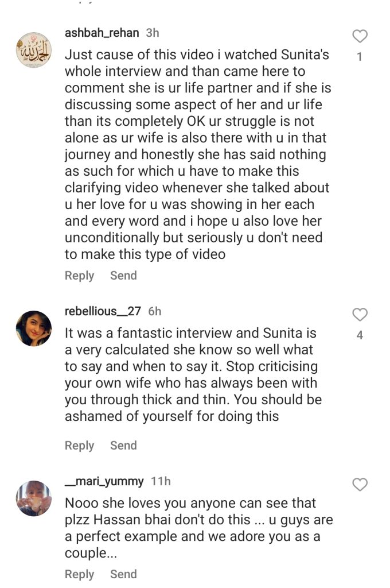Reply to __mari_yummy's comment
Viewport: 390px width, 588px height.
pyautogui.click(x=79, y=574)
